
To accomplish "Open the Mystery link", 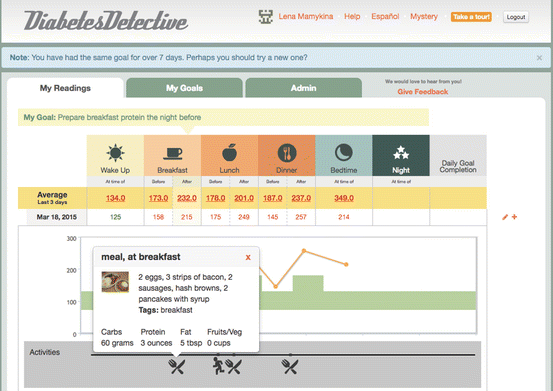I will [x=424, y=17].
